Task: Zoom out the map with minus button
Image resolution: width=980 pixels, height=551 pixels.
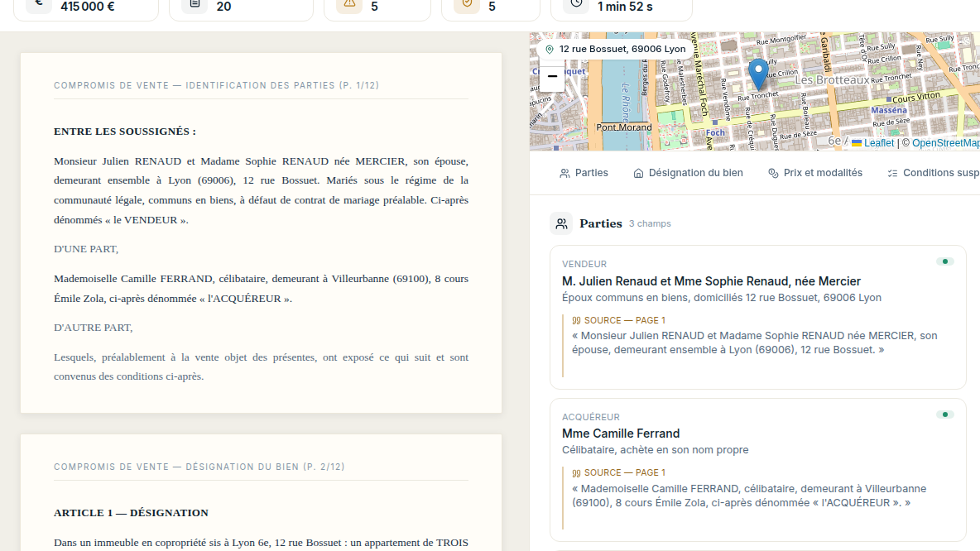Action: 552,76
